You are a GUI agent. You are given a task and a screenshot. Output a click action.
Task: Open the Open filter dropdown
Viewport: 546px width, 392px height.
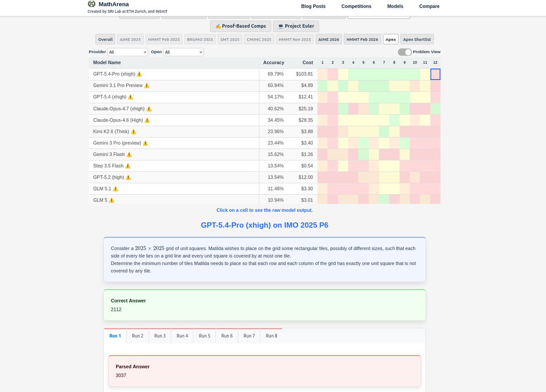(x=183, y=52)
